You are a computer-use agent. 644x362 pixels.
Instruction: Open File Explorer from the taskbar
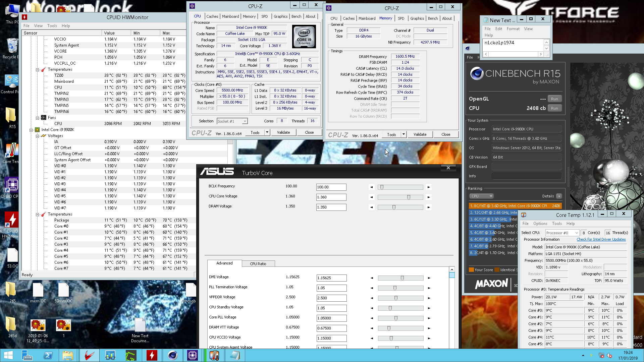pyautogui.click(x=68, y=355)
